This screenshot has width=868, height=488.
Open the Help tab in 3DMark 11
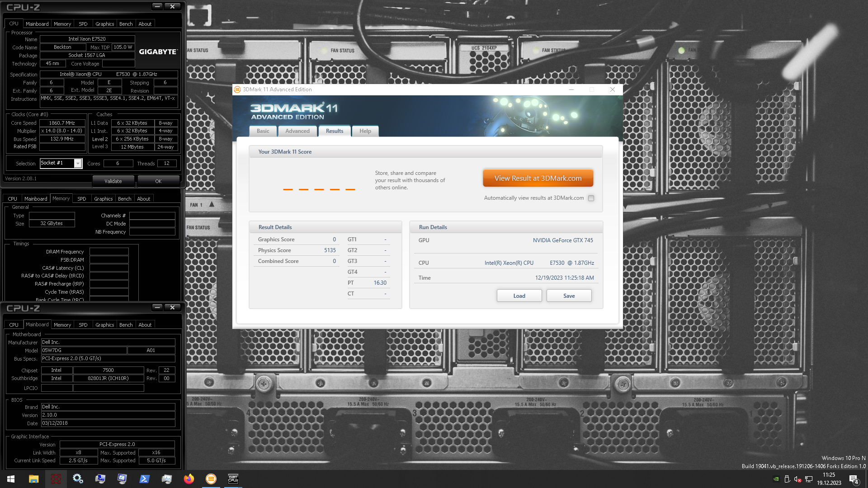[x=365, y=131]
